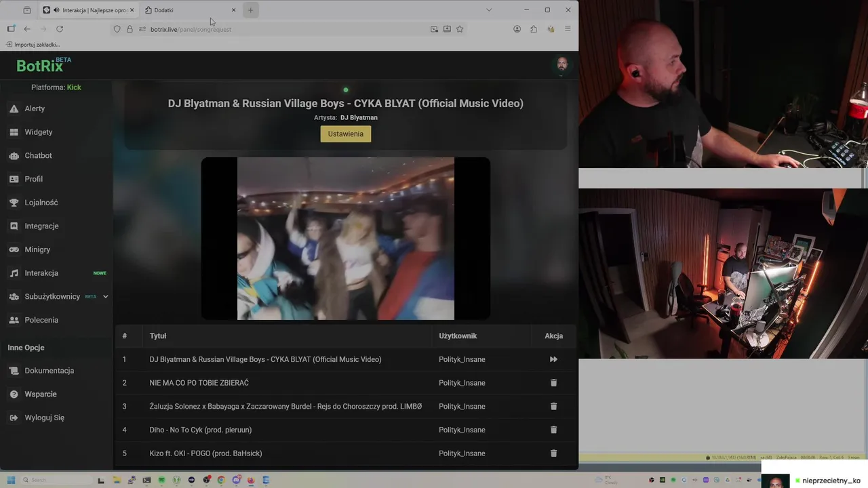Click the Ustawienia button

pos(346,134)
